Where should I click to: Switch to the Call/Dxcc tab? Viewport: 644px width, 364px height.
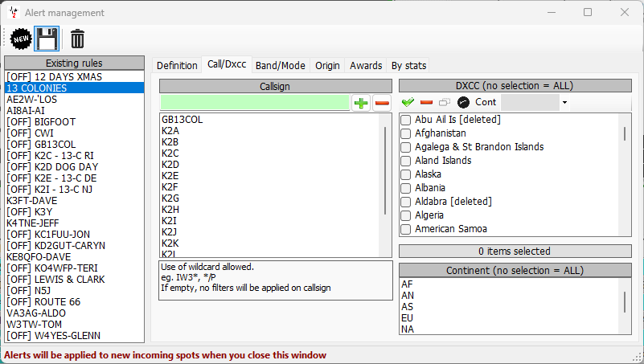point(227,64)
